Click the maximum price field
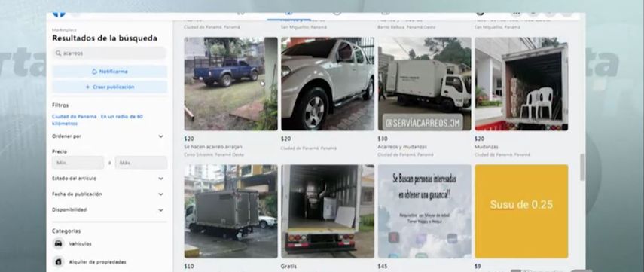The height and width of the screenshot is (272, 644). click(x=141, y=163)
